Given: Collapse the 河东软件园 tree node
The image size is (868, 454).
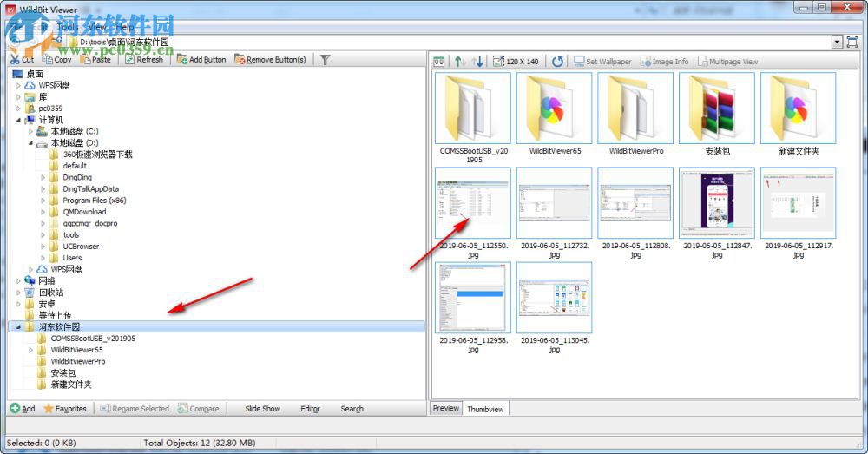Looking at the screenshot, I should [x=18, y=326].
